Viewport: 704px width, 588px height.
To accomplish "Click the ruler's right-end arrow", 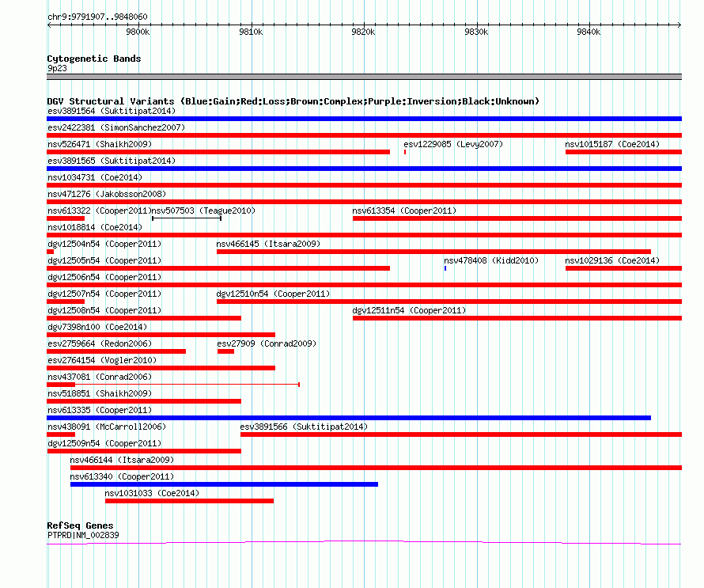I will click(679, 25).
